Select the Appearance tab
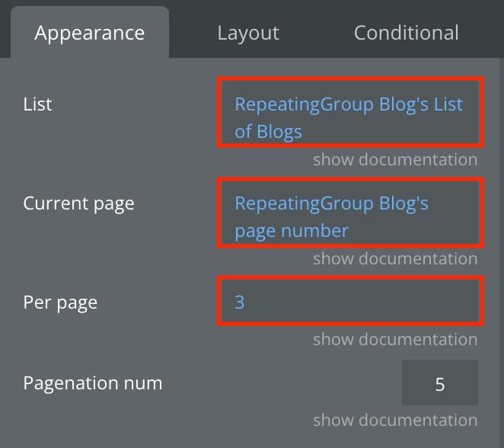 (90, 33)
